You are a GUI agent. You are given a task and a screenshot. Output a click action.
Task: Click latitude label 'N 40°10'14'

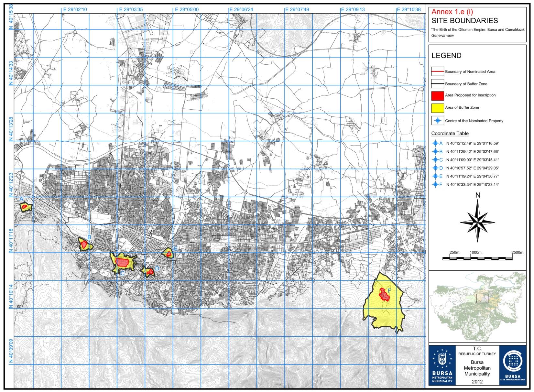[x=11, y=297]
